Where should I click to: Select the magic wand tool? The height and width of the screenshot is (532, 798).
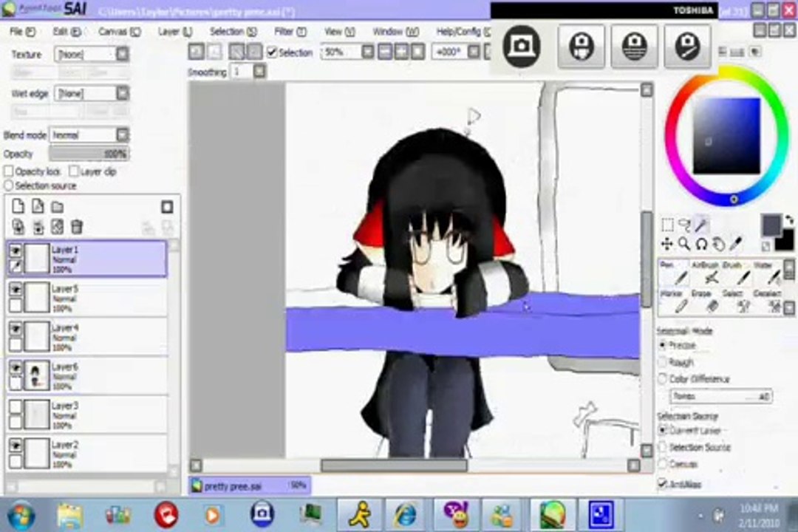[x=701, y=225]
